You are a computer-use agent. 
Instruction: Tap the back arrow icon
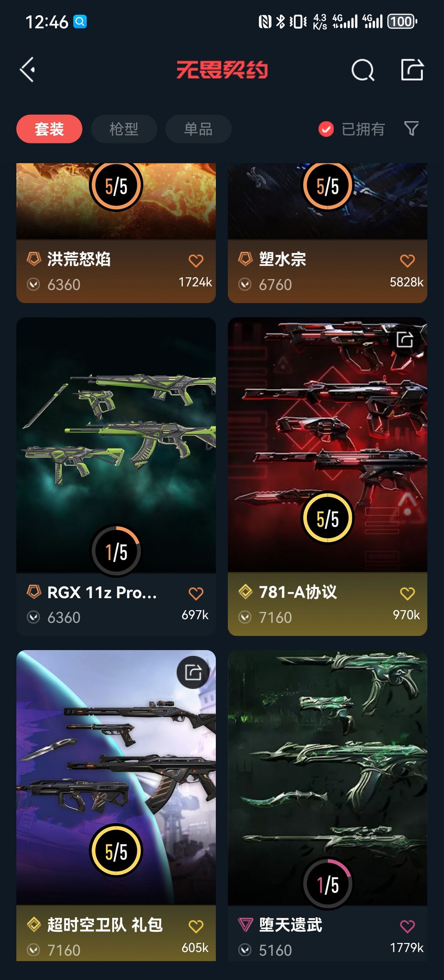coord(28,70)
